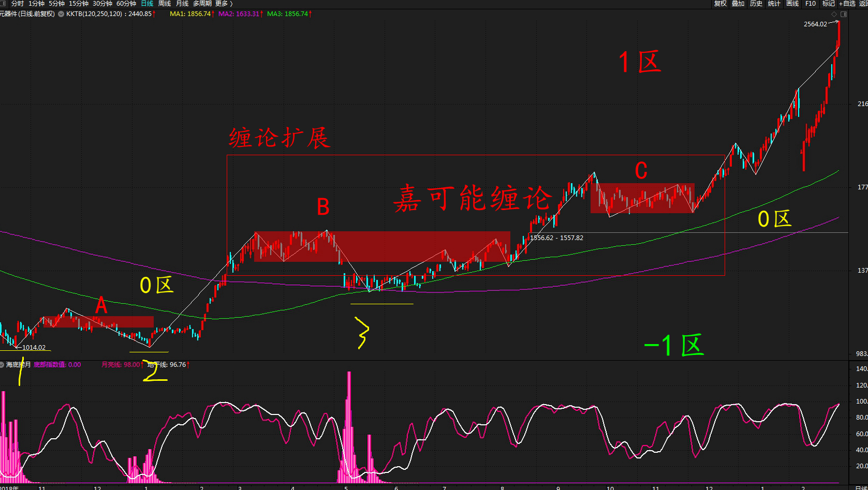The width and height of the screenshot is (868, 490).
Task: Select the 15分钟 period tab
Action: tap(79, 4)
